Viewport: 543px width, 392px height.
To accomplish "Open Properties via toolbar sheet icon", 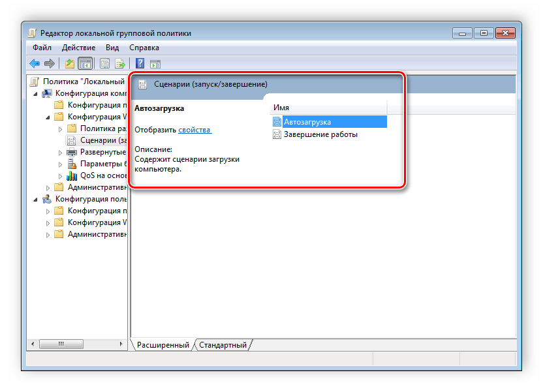I will [104, 64].
